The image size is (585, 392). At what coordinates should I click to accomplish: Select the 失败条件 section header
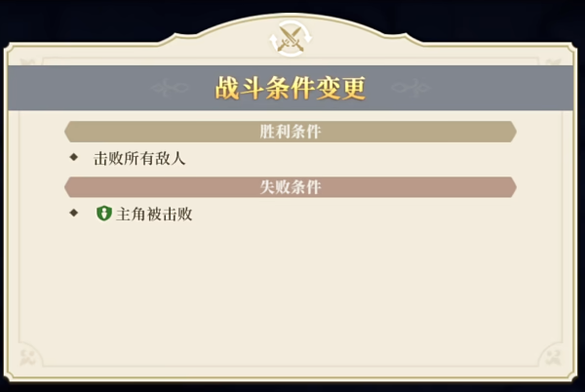[x=291, y=186]
